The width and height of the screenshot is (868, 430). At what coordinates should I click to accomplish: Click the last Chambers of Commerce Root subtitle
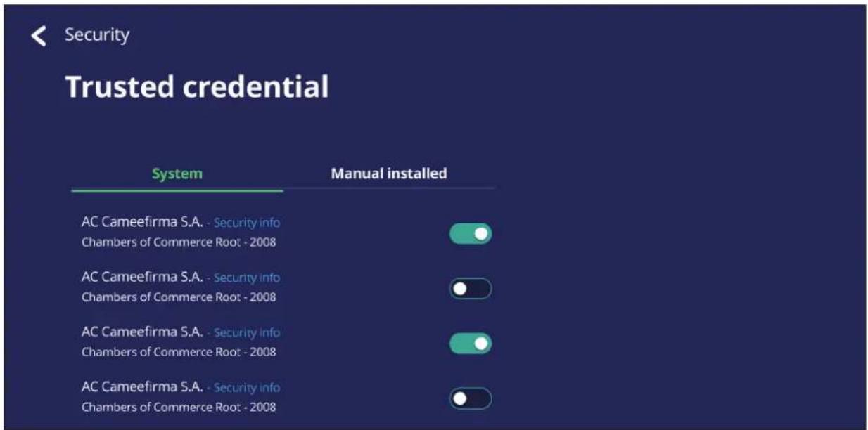[x=179, y=408]
